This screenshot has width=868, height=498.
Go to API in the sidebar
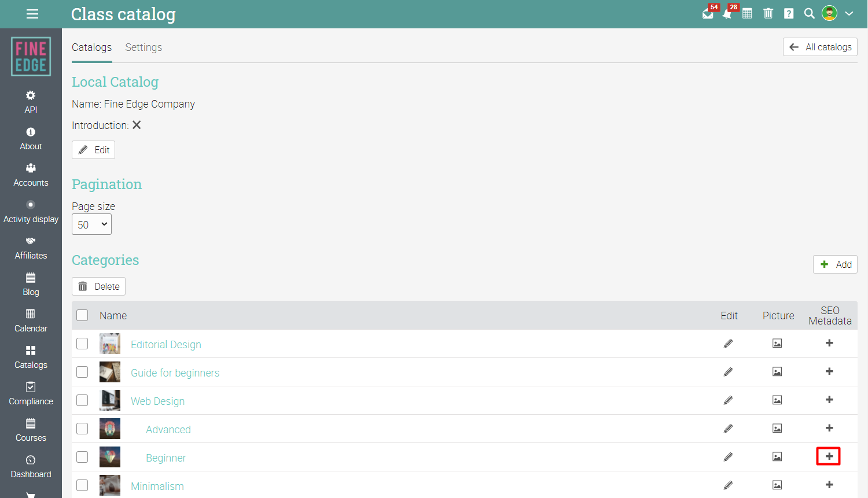[x=31, y=102]
